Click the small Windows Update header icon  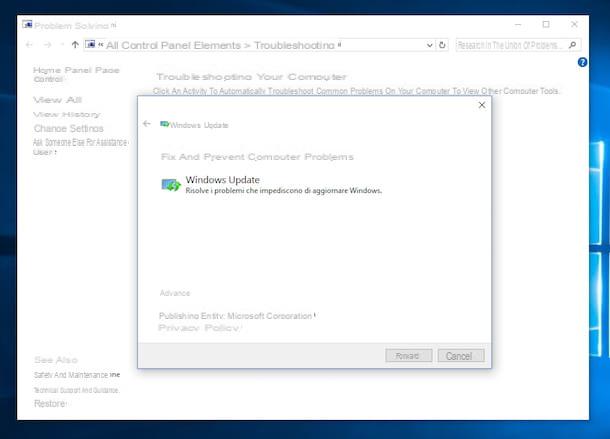[165, 124]
